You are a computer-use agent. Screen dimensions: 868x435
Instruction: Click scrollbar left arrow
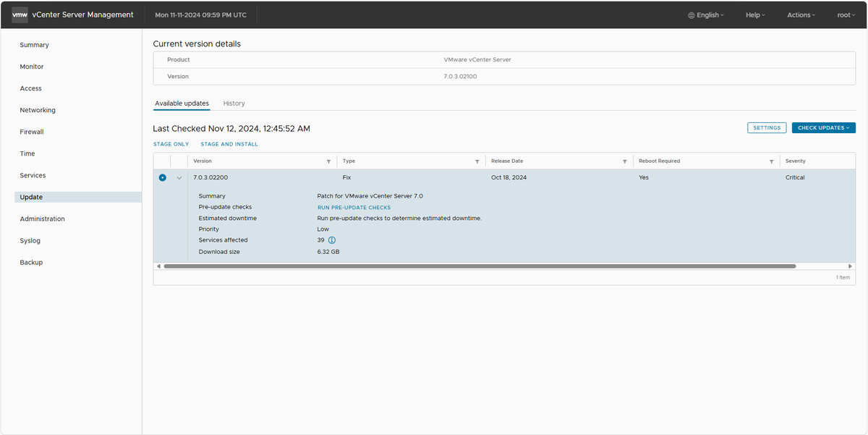[158, 266]
